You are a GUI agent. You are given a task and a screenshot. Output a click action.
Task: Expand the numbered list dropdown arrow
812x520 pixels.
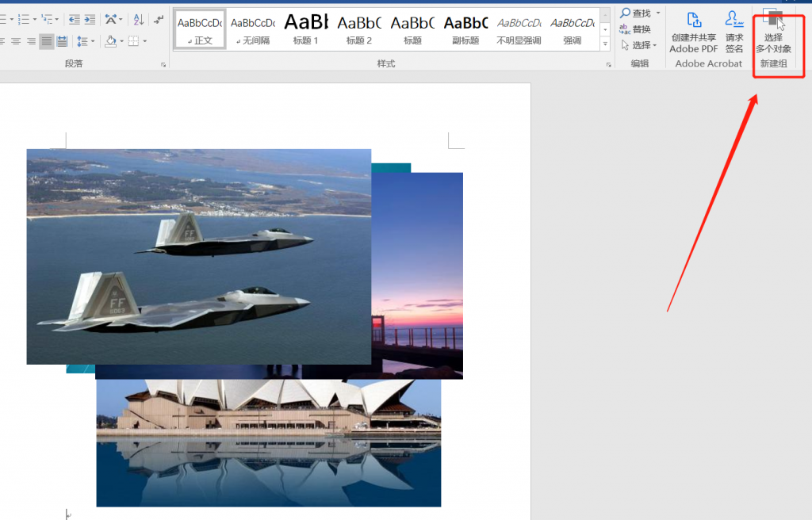35,20
